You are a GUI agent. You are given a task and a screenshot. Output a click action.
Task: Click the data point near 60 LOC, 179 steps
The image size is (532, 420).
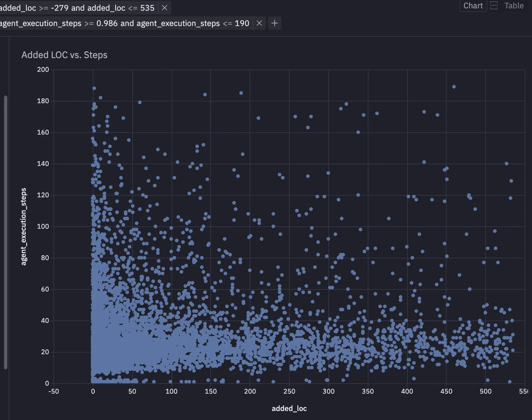[x=140, y=102]
